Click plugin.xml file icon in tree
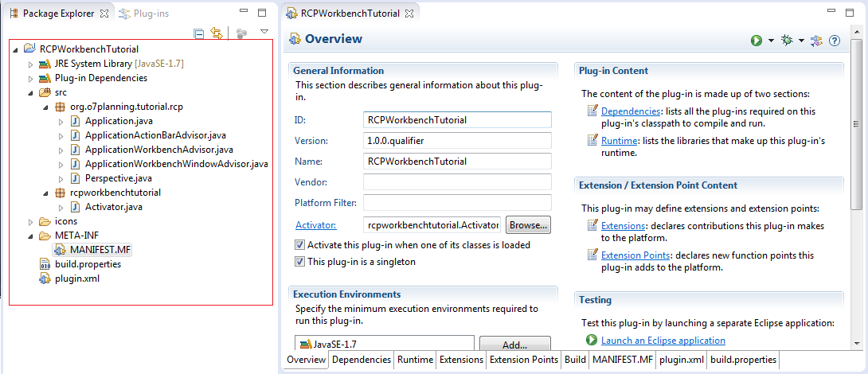The height and width of the screenshot is (374, 868). [45, 279]
